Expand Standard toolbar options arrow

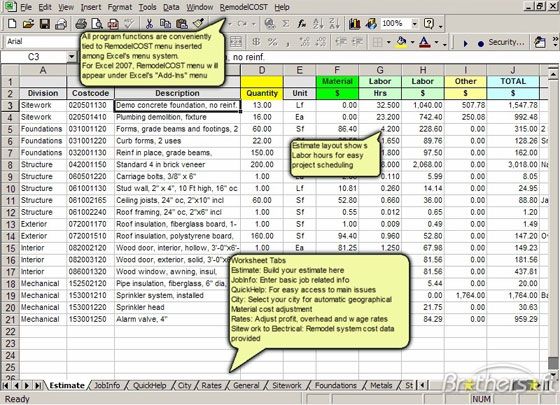441,25
